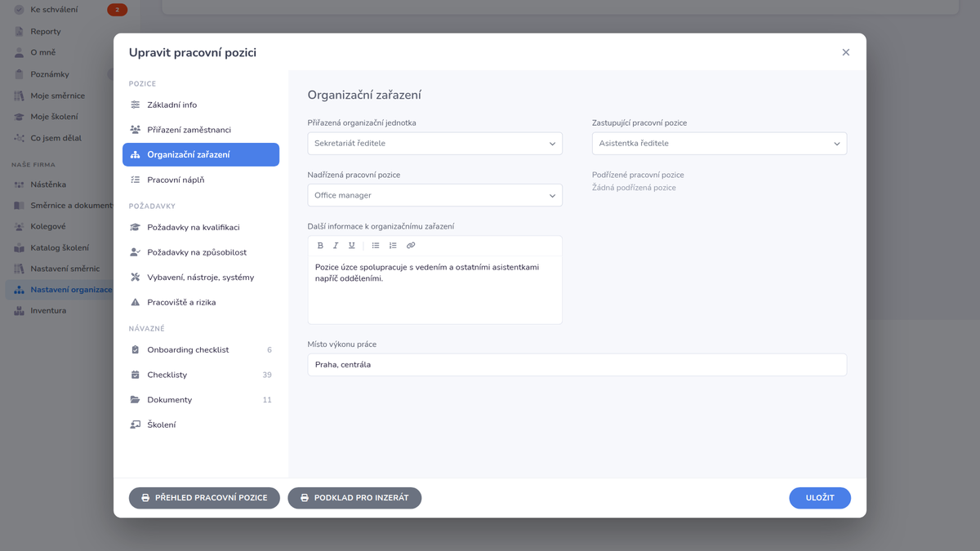Open Co jsem dělal in background sidebar
980x551 pixels.
click(57, 138)
